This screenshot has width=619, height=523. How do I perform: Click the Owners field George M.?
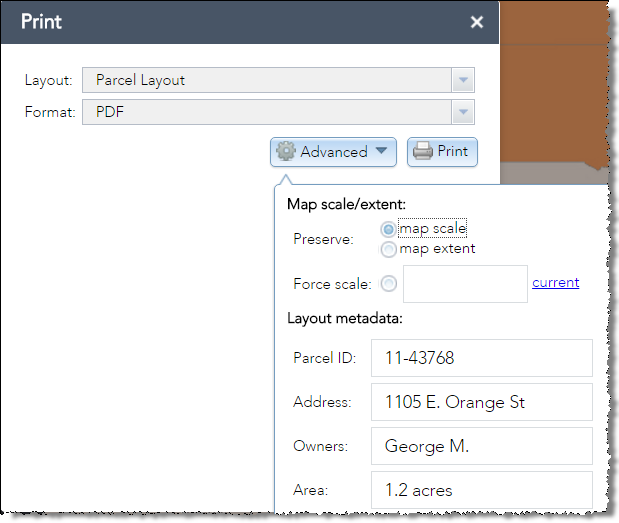(482, 446)
